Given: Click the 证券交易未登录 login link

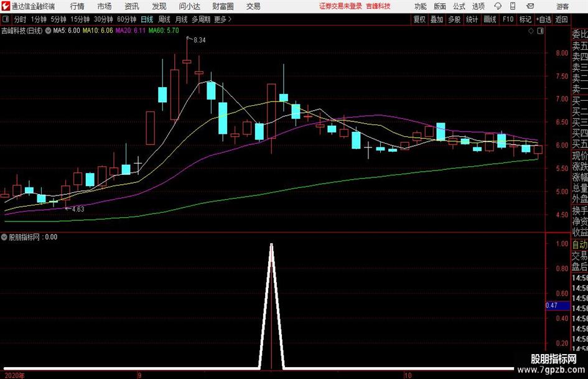Looking at the screenshot, I should coord(340,6).
